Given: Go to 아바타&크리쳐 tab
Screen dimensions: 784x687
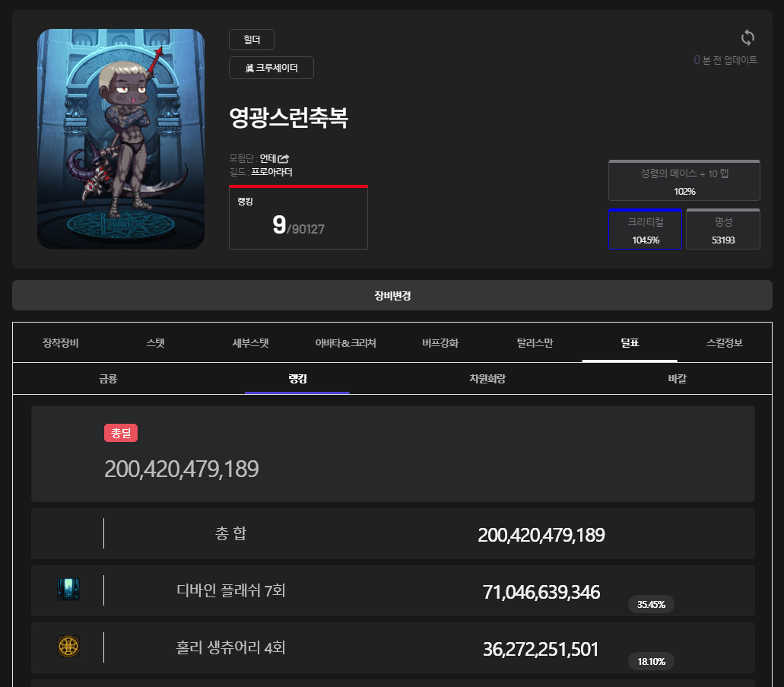Looking at the screenshot, I should pos(345,342).
